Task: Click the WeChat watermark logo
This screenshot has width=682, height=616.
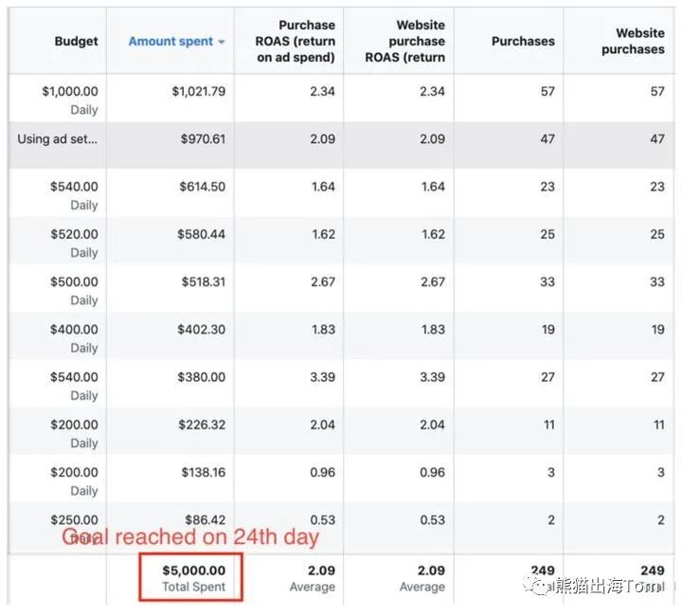Action: tap(539, 588)
